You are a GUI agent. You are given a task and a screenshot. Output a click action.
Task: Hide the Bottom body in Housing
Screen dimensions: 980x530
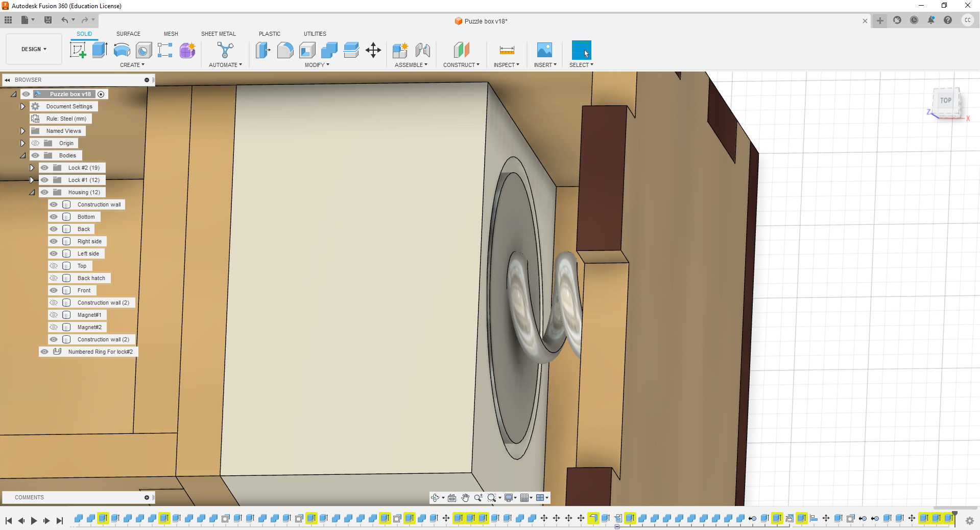pyautogui.click(x=53, y=217)
